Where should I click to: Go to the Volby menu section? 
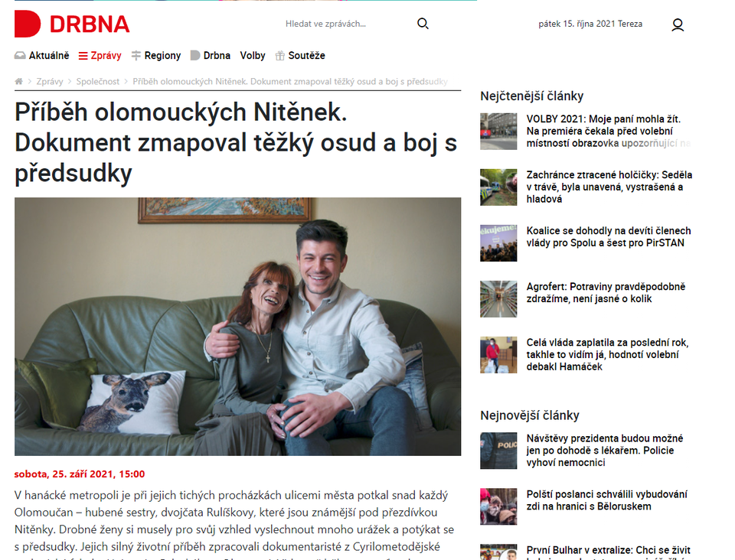(253, 56)
